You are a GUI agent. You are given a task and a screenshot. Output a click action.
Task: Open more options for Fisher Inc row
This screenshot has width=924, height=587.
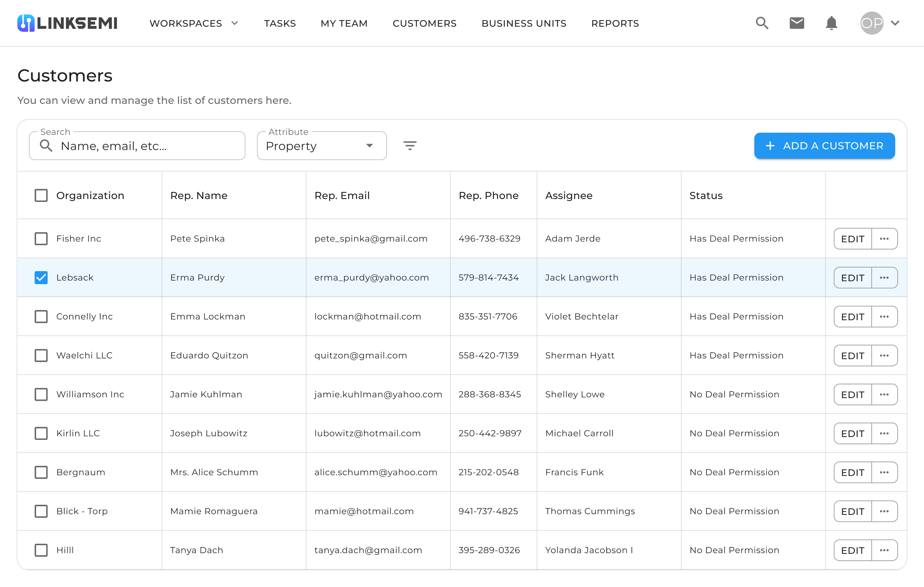coord(884,239)
